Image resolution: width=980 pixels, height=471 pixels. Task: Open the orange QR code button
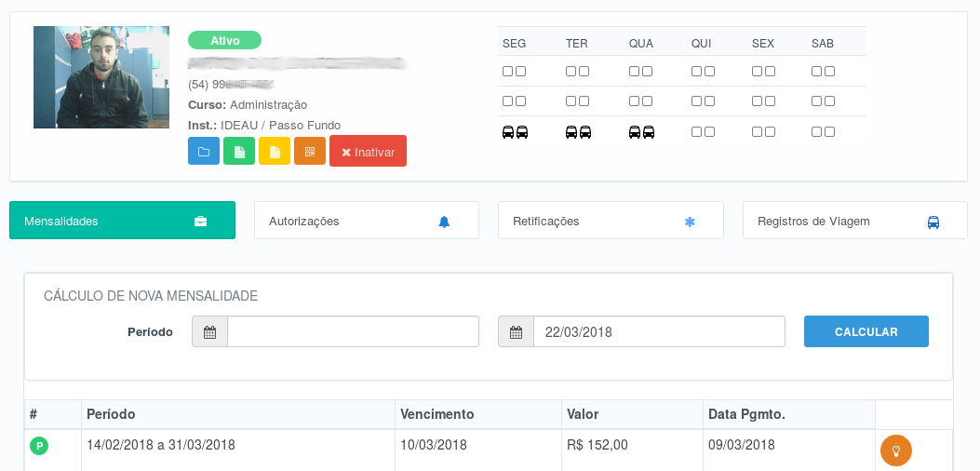click(x=310, y=151)
